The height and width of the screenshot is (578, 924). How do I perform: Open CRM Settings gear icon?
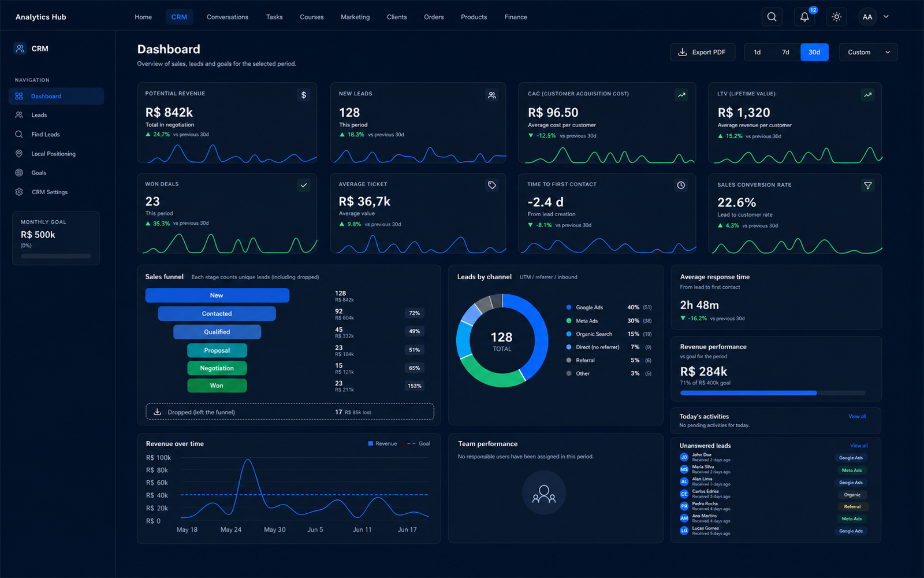point(19,192)
